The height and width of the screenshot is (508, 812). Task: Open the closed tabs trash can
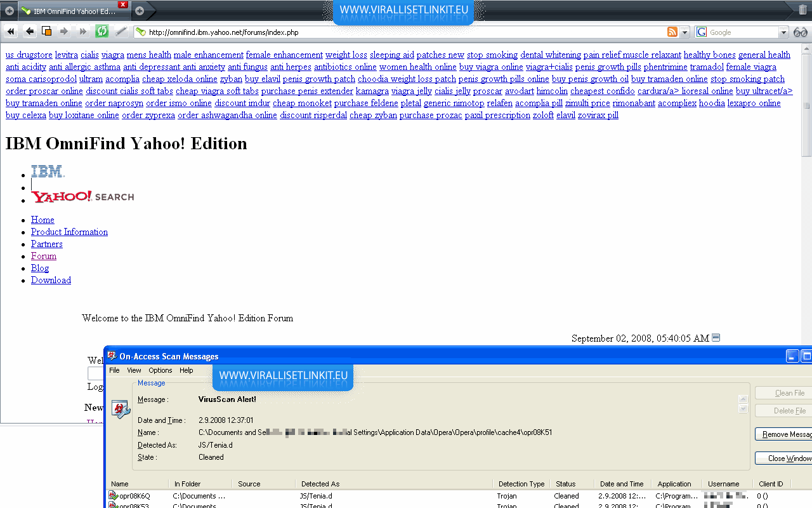(x=804, y=10)
